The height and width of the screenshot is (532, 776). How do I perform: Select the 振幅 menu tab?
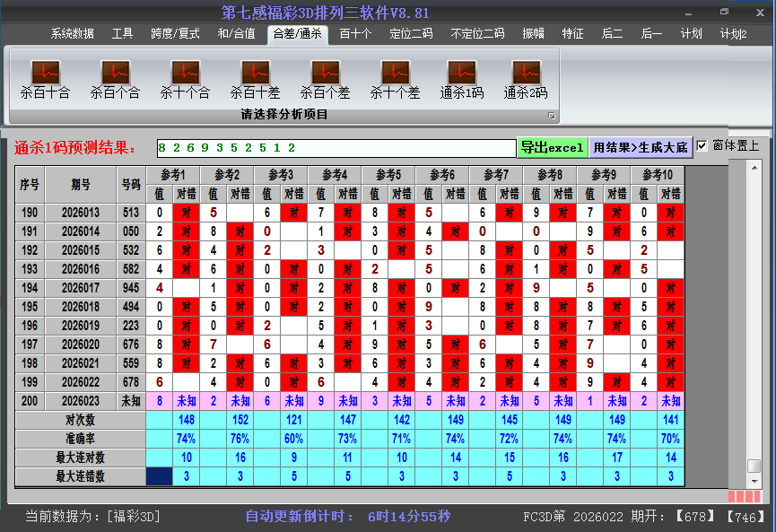(x=533, y=34)
